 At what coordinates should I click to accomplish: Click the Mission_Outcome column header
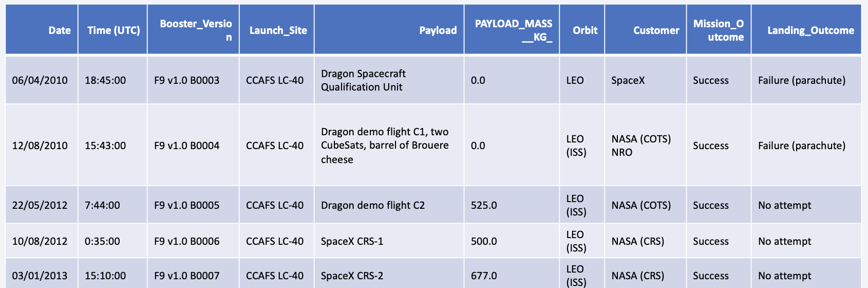point(718,30)
